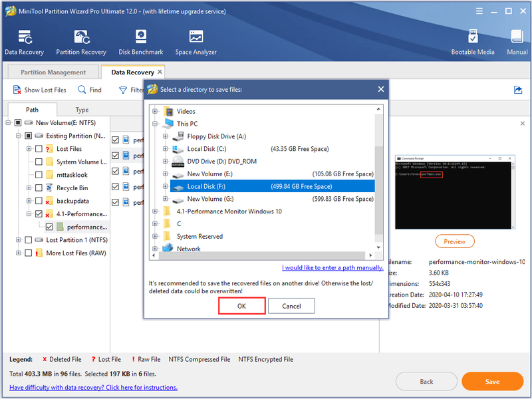Open the Data Recovery tool icon
The height and width of the screenshot is (399, 532).
coord(25,42)
